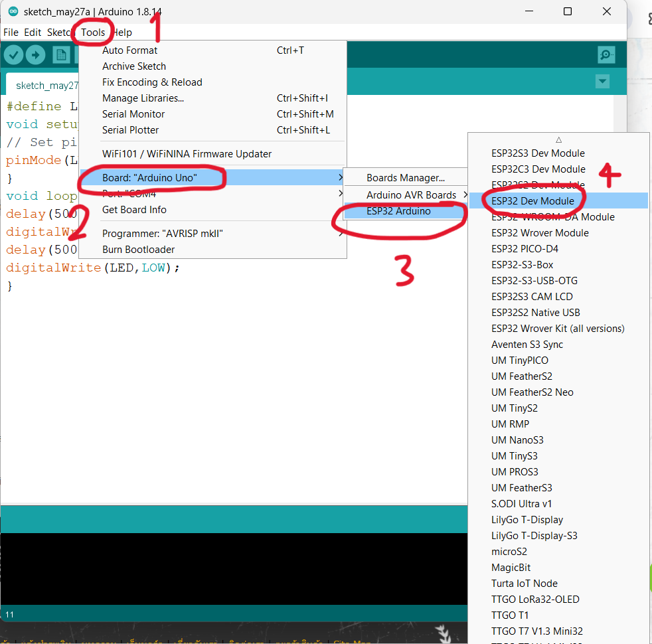Select microS2 board
Viewport: 652px width, 644px height.
558,552
